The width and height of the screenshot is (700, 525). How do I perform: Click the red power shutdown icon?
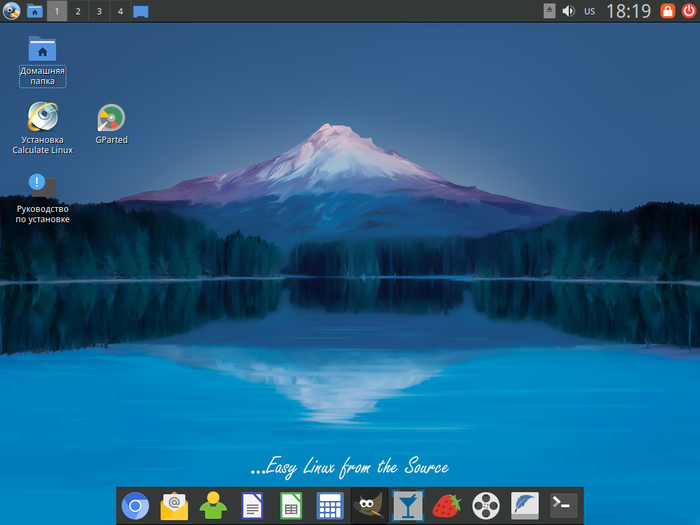coord(689,11)
